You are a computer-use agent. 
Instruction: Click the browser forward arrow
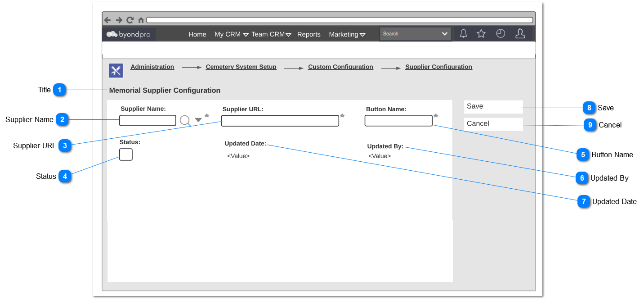click(119, 20)
